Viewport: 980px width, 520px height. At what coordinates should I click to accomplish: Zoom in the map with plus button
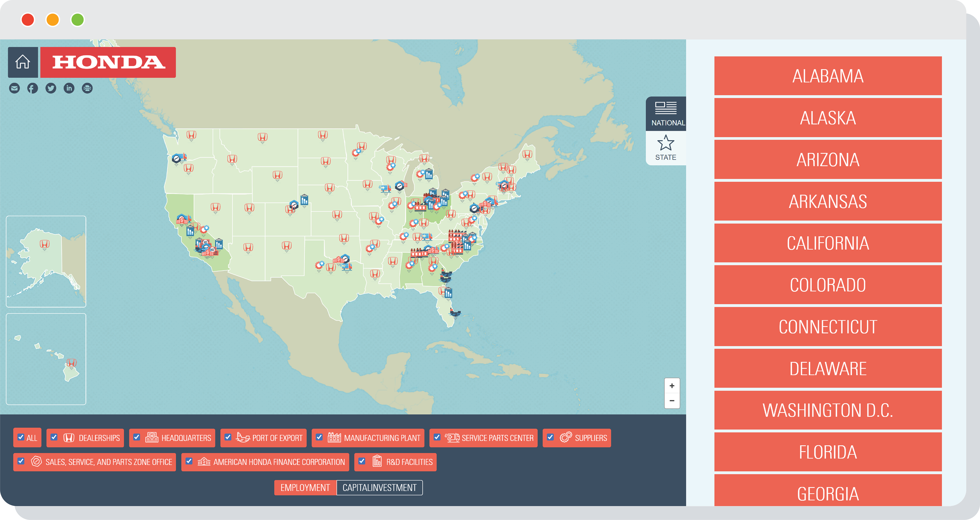pos(672,386)
